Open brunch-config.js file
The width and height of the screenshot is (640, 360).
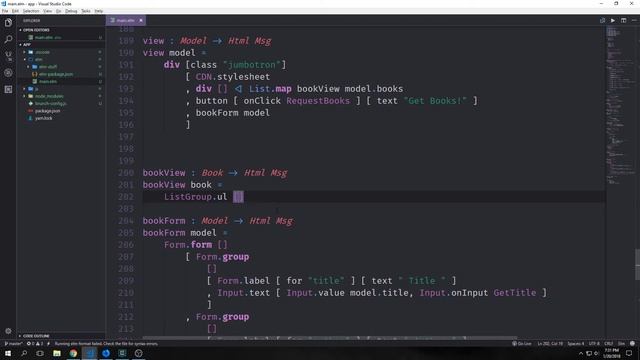tap(61, 104)
